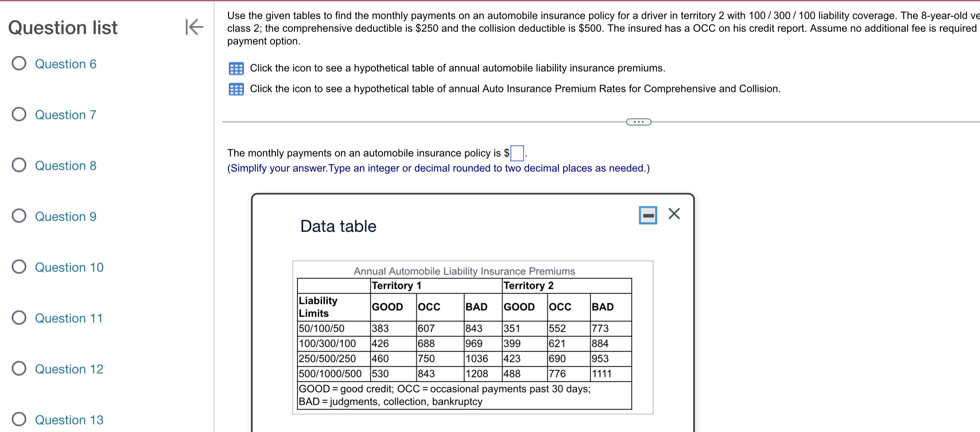
Task: Select the Question 9 radio button
Action: pyautogui.click(x=18, y=216)
